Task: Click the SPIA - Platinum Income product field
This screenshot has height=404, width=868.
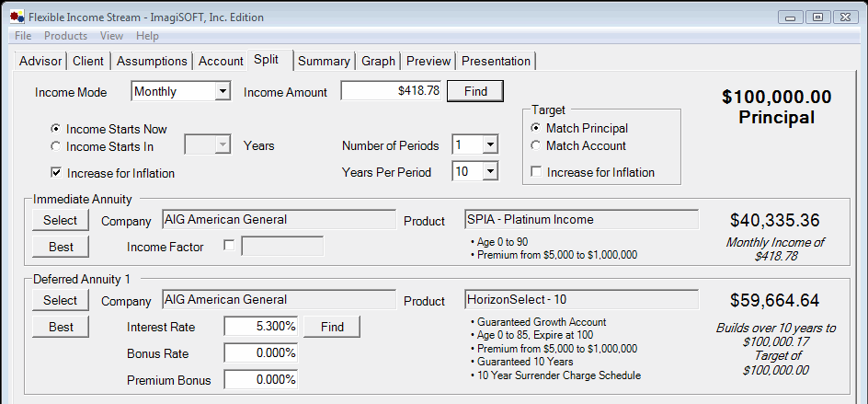Action: tap(582, 219)
